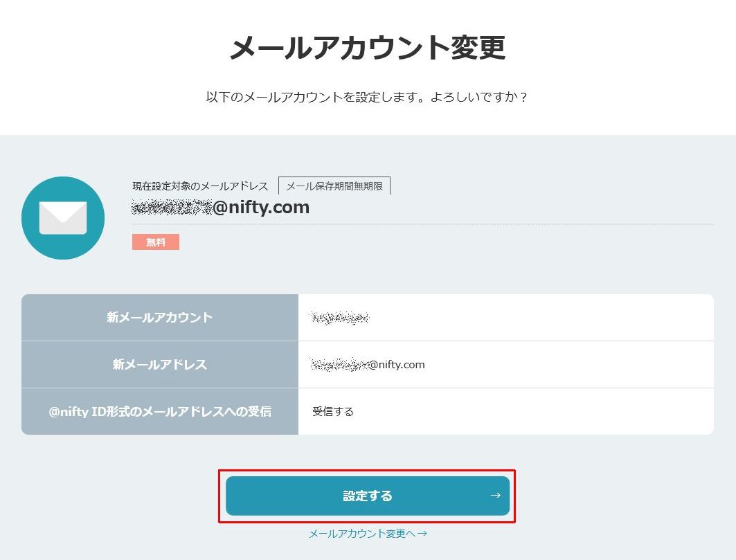Click the round envelope mail icon

pos(63,218)
